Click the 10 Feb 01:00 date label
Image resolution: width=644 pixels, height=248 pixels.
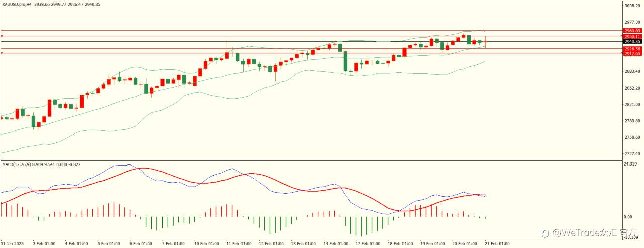pos(206,244)
